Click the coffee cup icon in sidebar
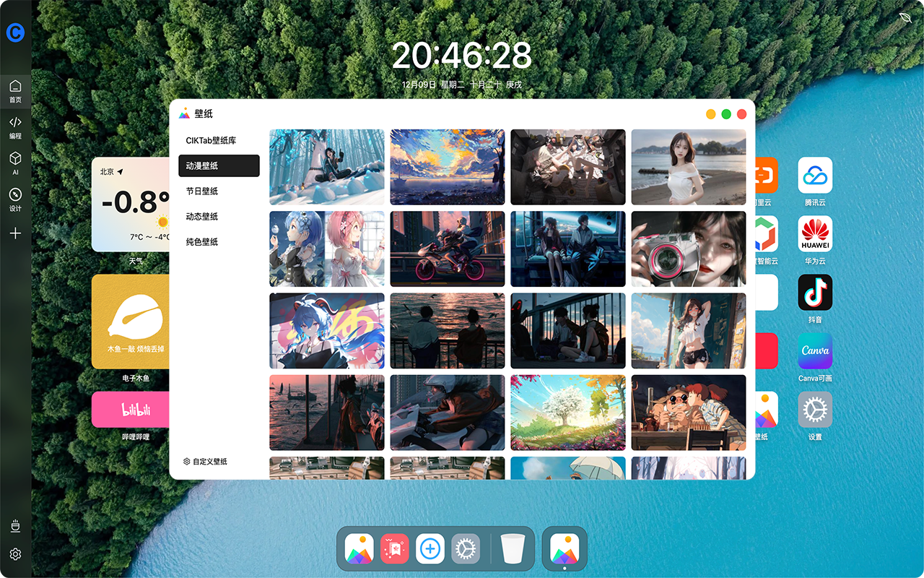Viewport: 924px width, 578px height. pos(15,526)
